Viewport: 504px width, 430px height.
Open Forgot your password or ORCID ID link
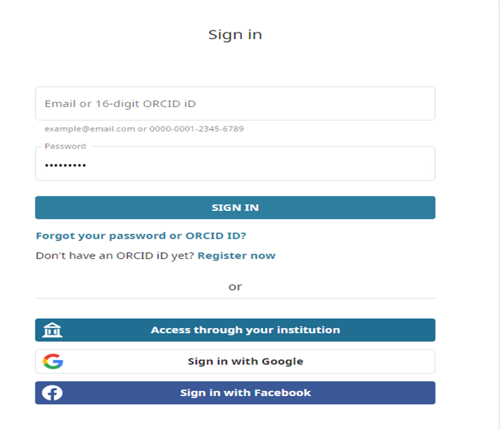(141, 236)
